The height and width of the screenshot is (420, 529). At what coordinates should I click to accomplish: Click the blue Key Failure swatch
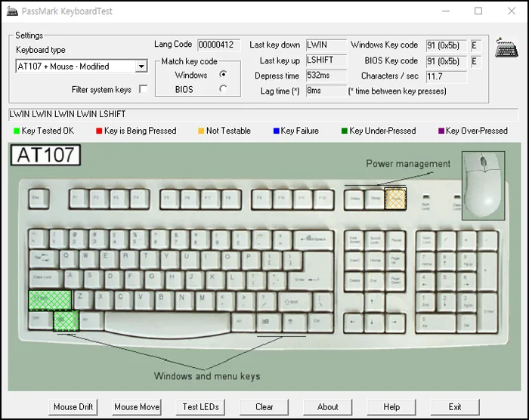point(277,131)
